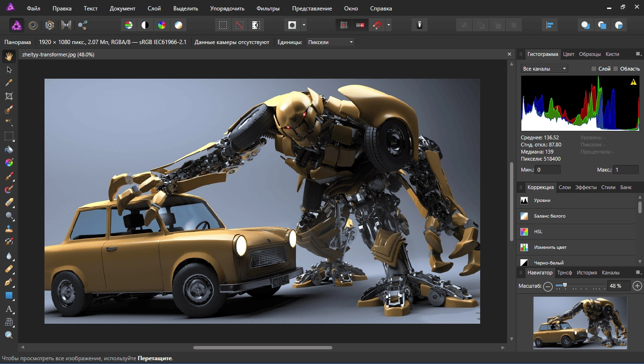The height and width of the screenshot is (364, 644).
Task: Open Snapping options dropdown arrow
Action: 388,25
